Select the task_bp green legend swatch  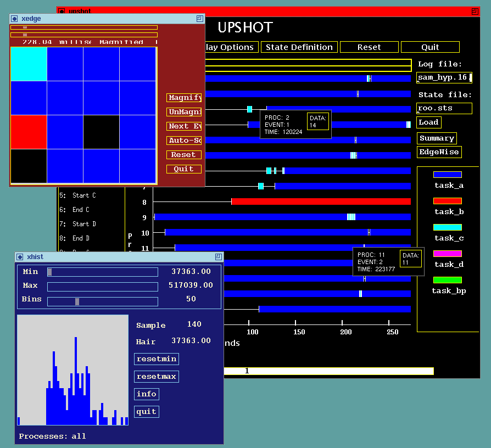coord(447,280)
